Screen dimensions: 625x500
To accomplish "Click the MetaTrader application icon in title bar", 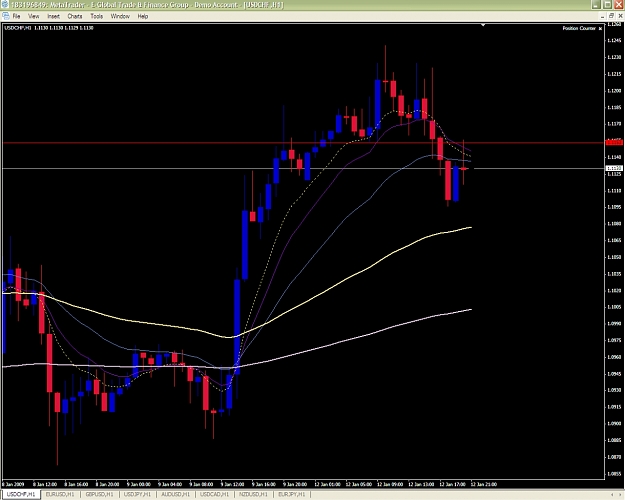I will pyautogui.click(x=4, y=4).
